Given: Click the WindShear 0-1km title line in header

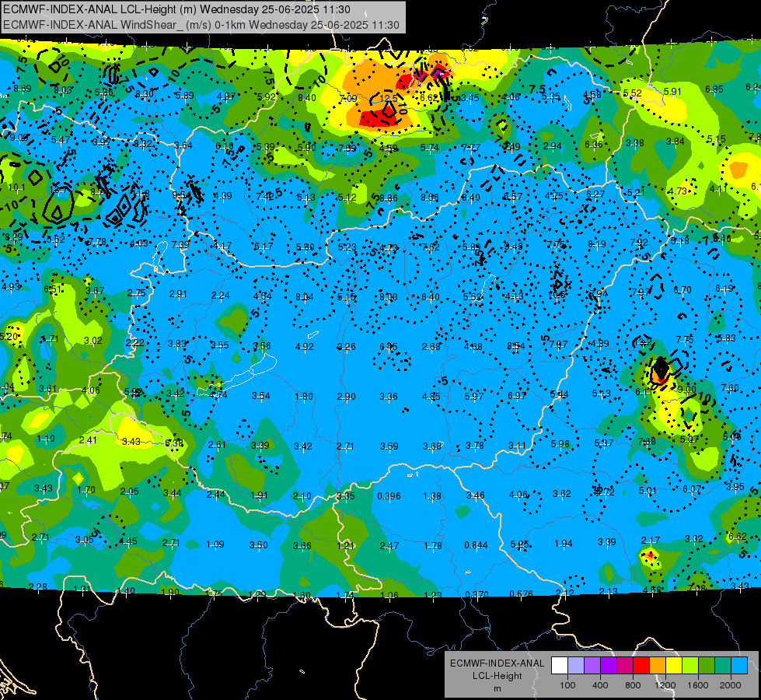Looking at the screenshot, I should [201, 25].
